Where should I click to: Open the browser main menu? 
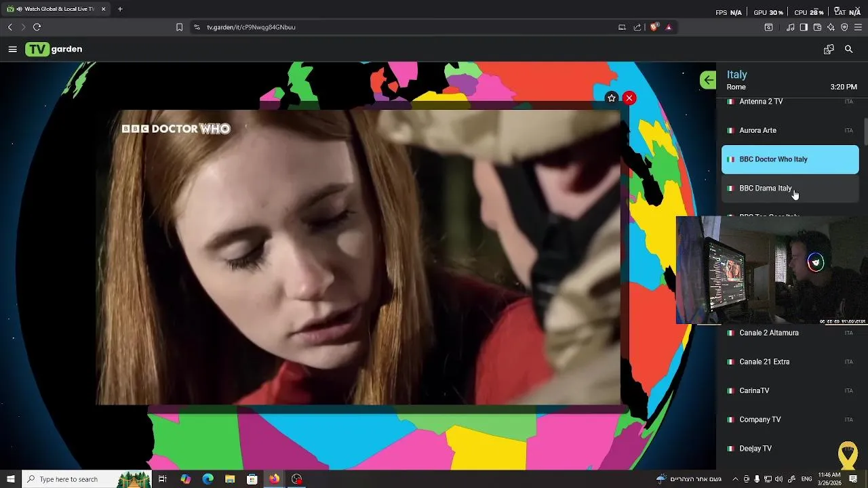click(x=858, y=27)
